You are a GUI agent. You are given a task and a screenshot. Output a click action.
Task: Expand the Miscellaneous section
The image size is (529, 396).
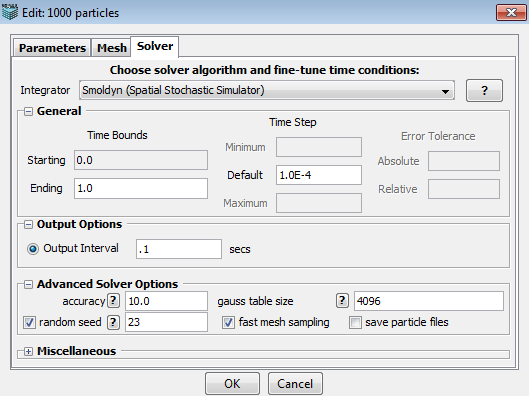coord(28,351)
